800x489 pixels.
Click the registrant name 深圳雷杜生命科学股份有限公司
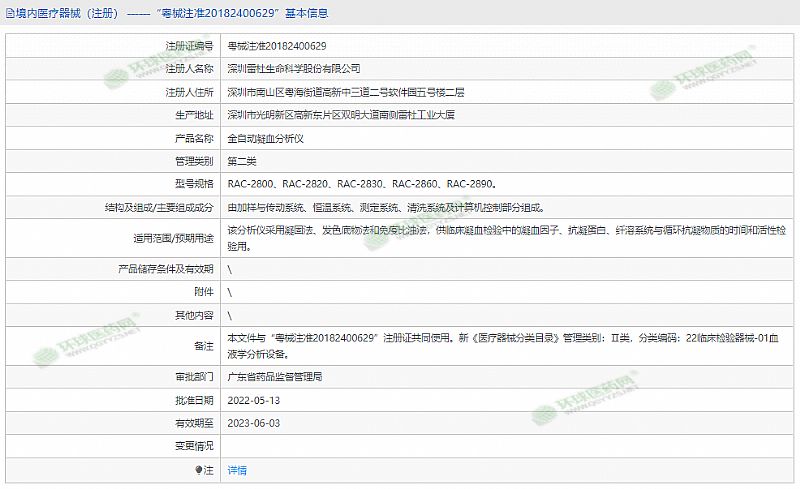coord(294,69)
